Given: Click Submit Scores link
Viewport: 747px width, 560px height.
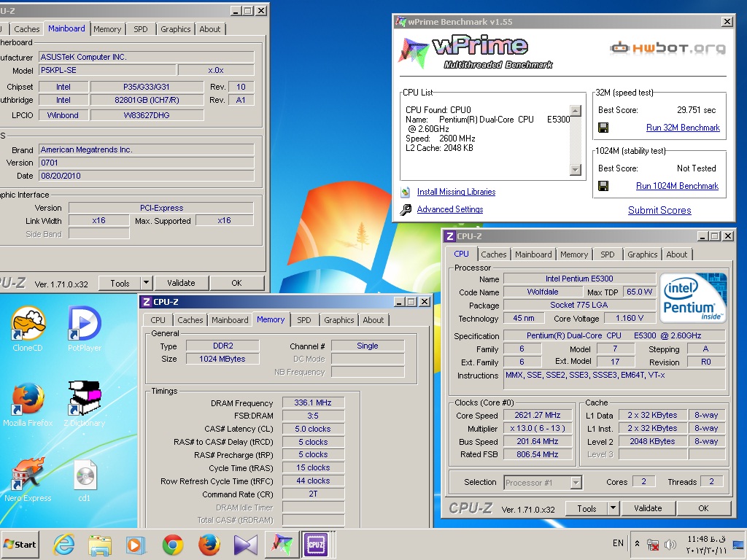Looking at the screenshot, I should tap(659, 210).
